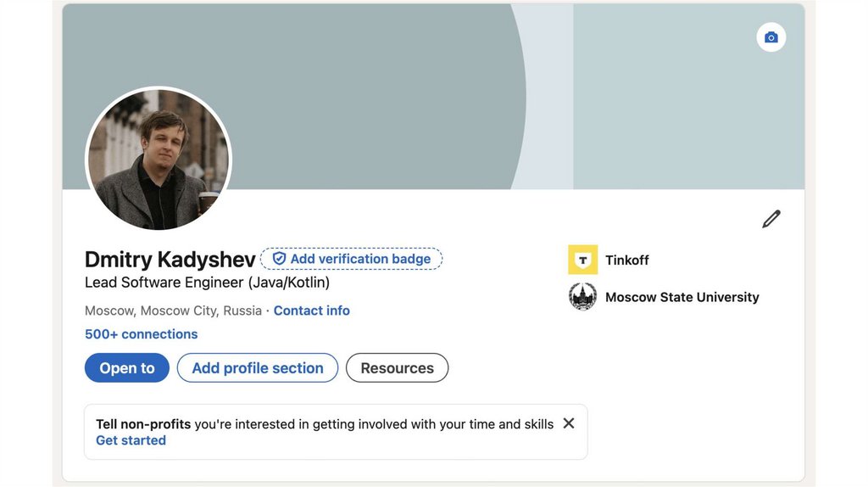868x487 pixels.
Task: Click the Moscow State University crest logo
Action: click(582, 297)
